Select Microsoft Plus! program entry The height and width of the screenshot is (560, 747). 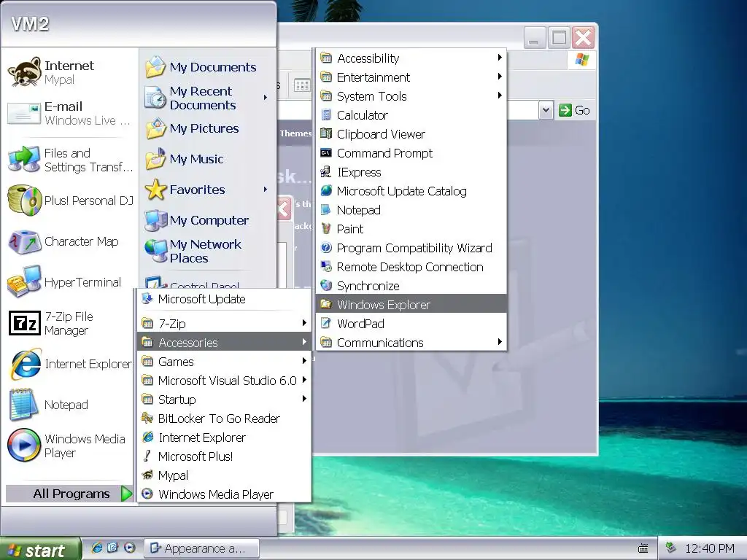[x=224, y=456]
